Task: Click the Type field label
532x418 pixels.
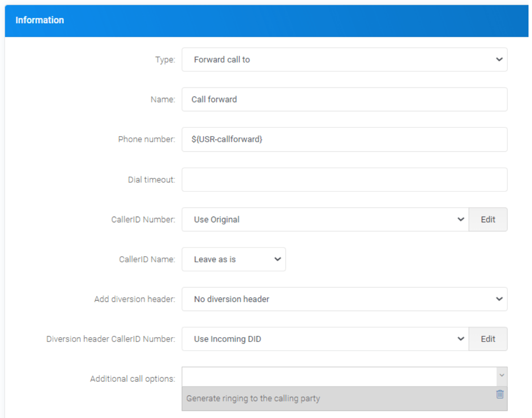Action: (165, 60)
